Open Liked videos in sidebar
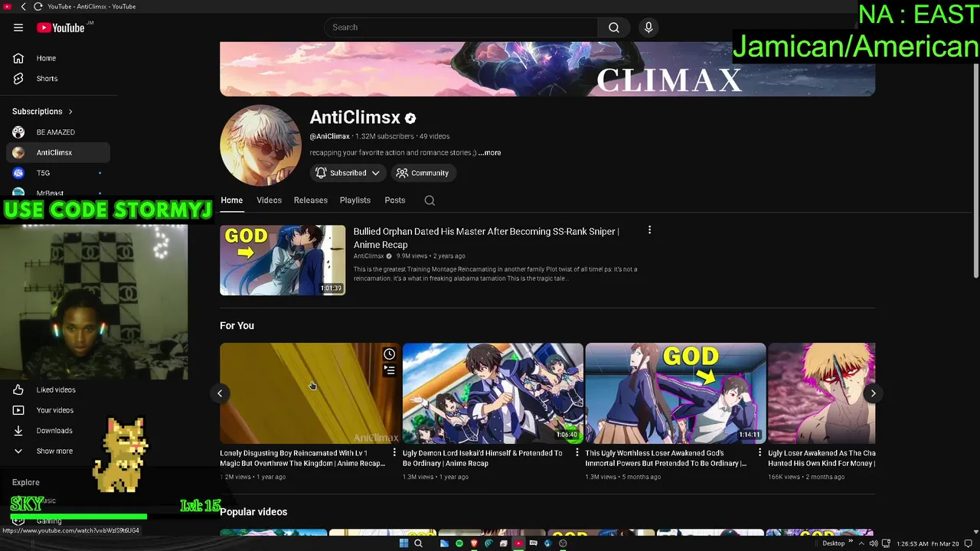Screen dimensions: 980x551 point(58,390)
